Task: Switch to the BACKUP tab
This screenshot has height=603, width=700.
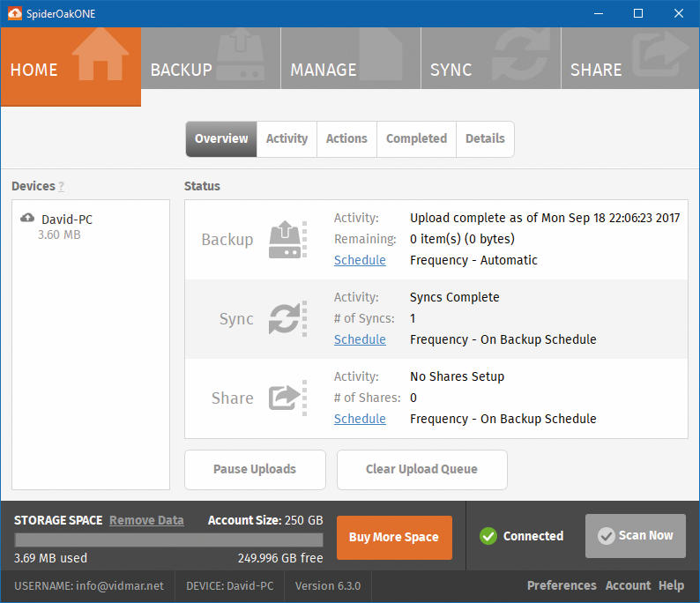Action: (x=211, y=58)
